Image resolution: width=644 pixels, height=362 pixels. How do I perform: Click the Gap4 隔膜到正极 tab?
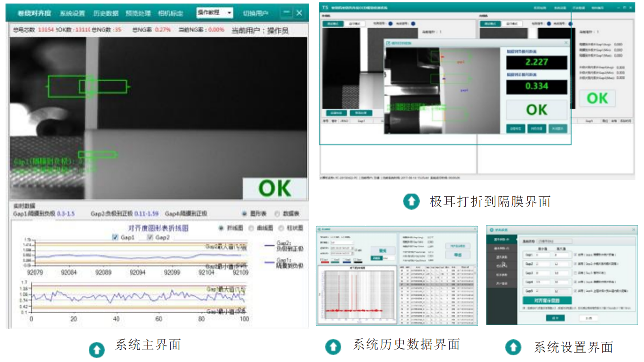[x=186, y=214]
